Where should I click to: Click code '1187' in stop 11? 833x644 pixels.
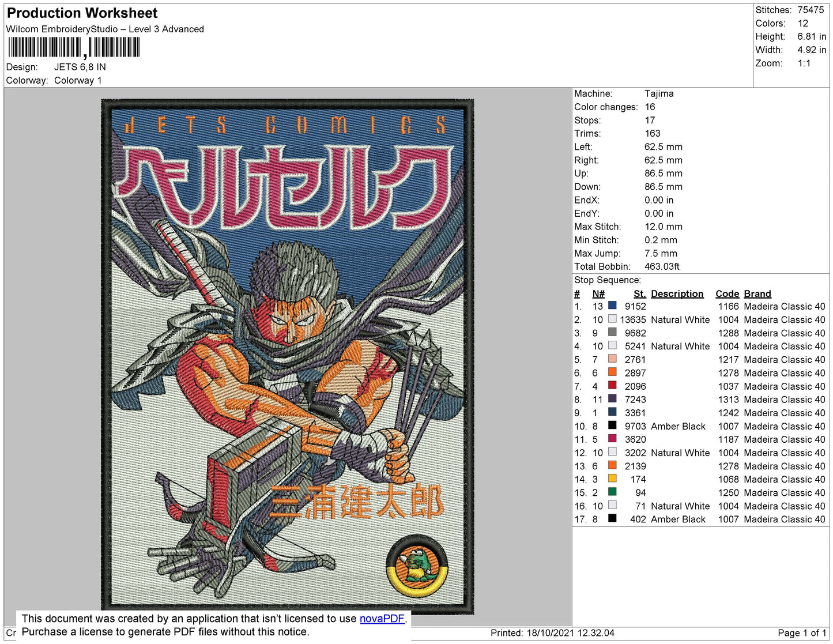tap(728, 439)
